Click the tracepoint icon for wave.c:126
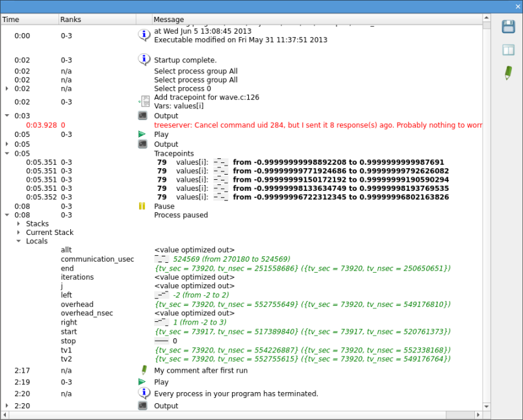 (144, 101)
